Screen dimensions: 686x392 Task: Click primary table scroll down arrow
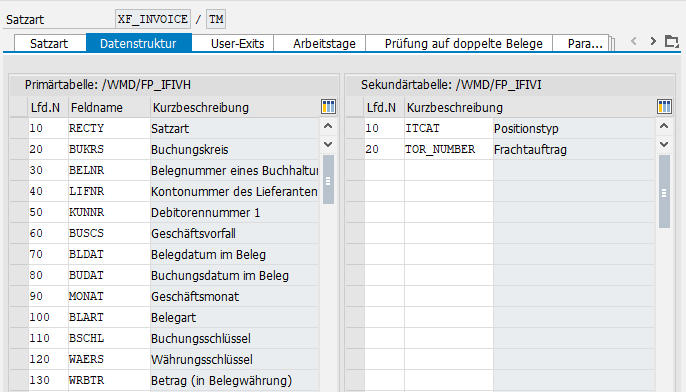tap(328, 144)
